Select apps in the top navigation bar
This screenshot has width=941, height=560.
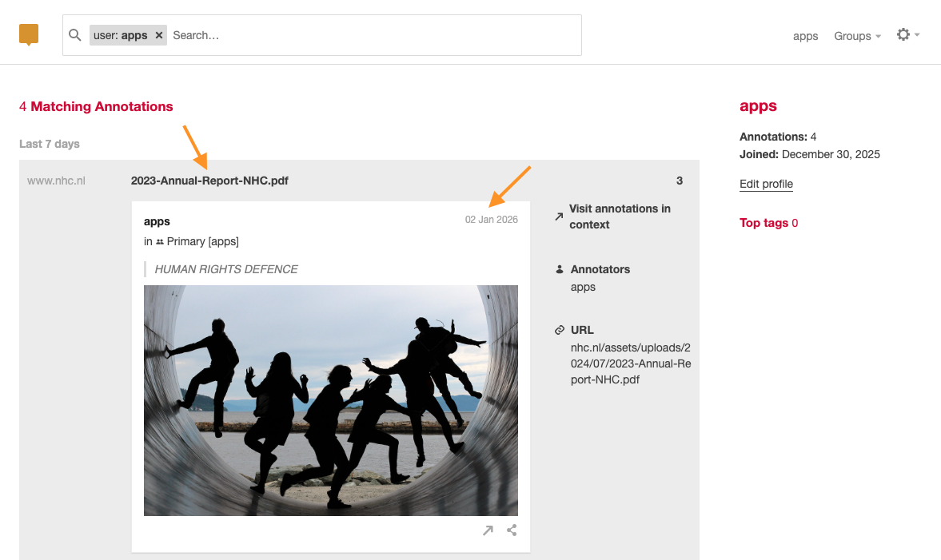click(805, 36)
